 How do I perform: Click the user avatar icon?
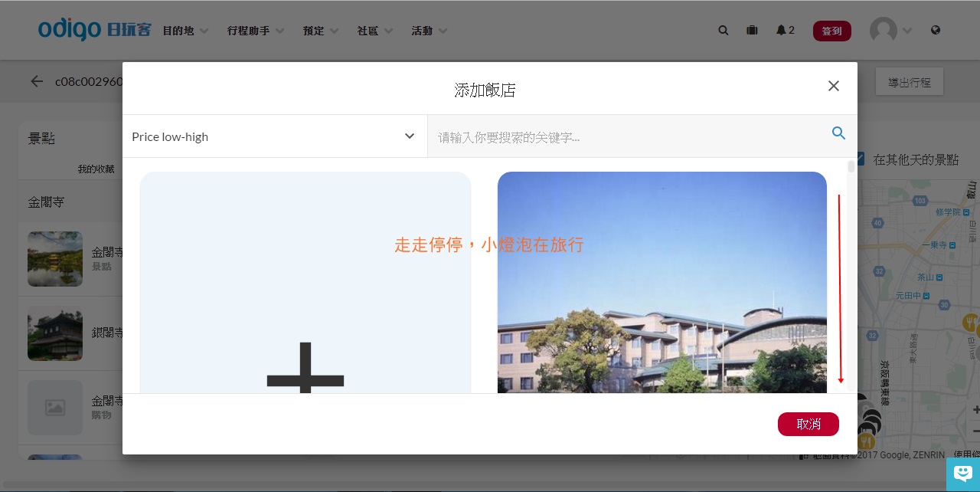[x=884, y=31]
